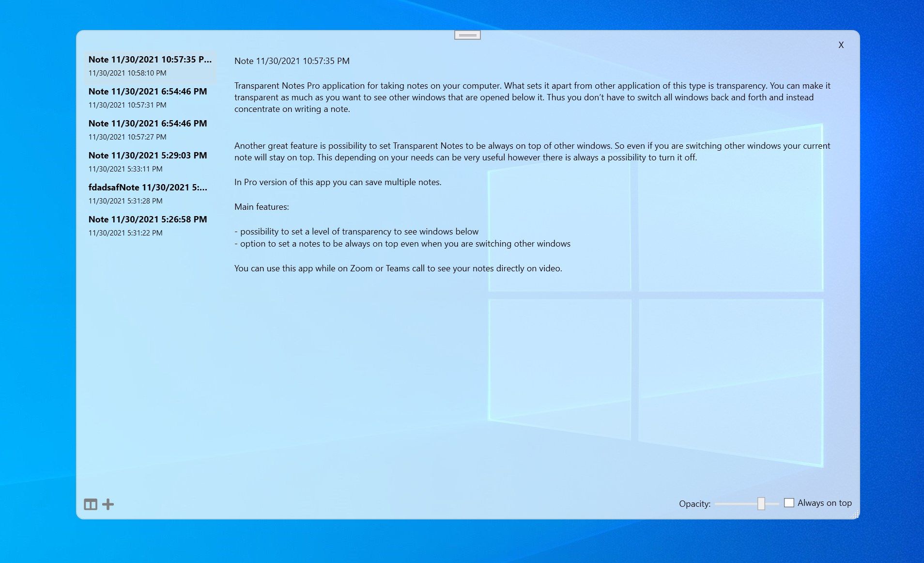Close the notes window with X
The height and width of the screenshot is (563, 924).
tap(841, 45)
